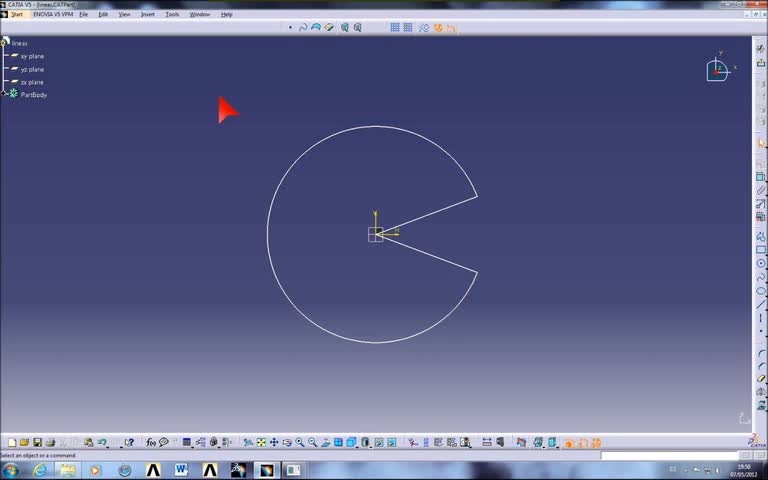Viewport: 768px width, 480px height.
Task: Click the point tool in top toolbar
Action: click(290, 27)
